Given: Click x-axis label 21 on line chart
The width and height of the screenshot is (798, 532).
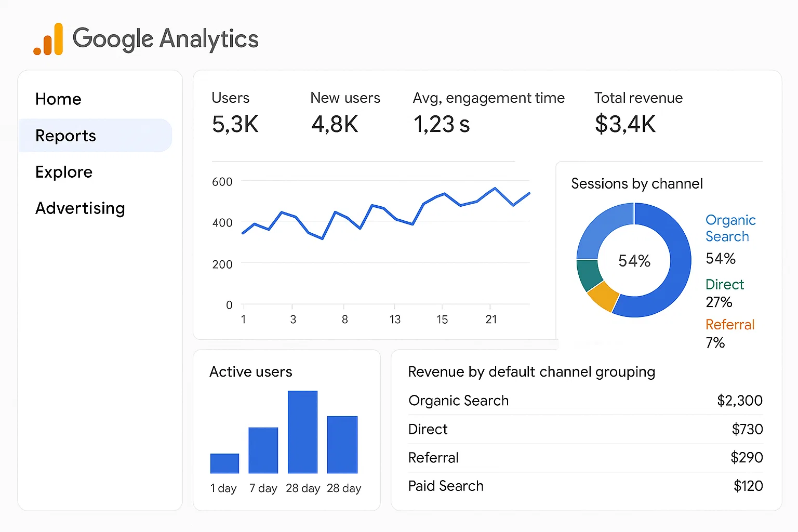Looking at the screenshot, I should 491,320.
